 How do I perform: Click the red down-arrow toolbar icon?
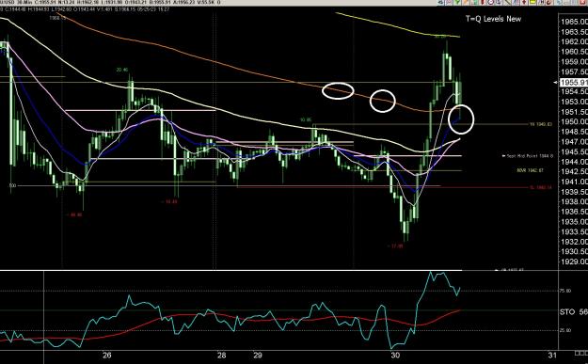524,2
